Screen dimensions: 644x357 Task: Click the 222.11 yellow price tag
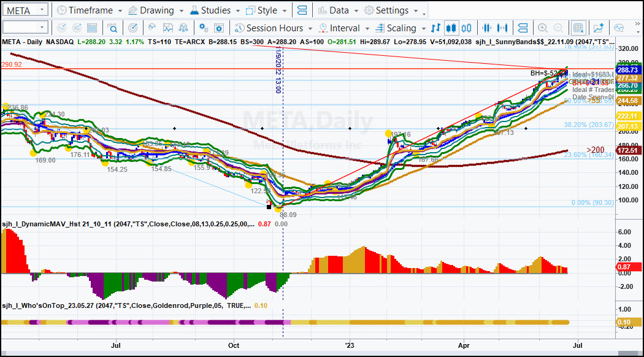pyautogui.click(x=627, y=117)
